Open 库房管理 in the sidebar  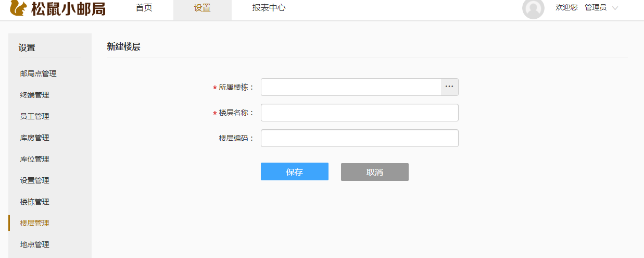click(34, 138)
